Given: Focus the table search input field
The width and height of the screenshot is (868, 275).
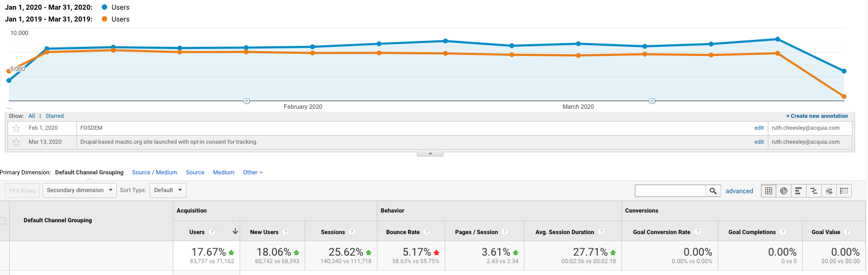Looking at the screenshot, I should coord(670,191).
